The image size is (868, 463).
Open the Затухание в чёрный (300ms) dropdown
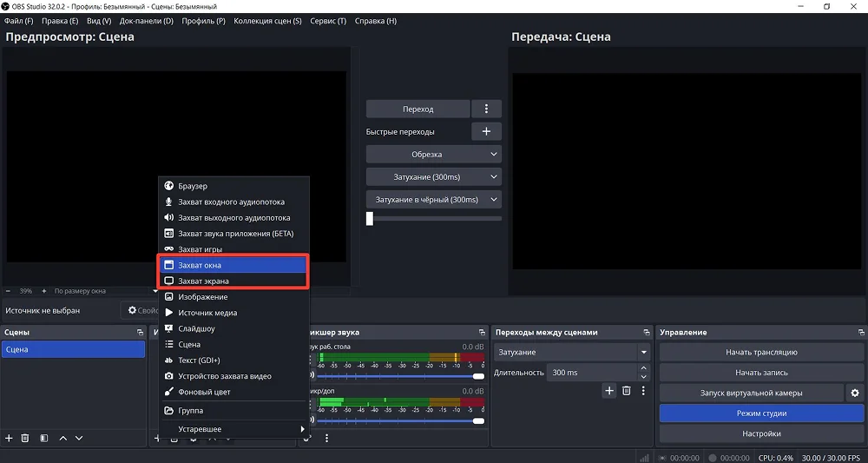(x=433, y=200)
